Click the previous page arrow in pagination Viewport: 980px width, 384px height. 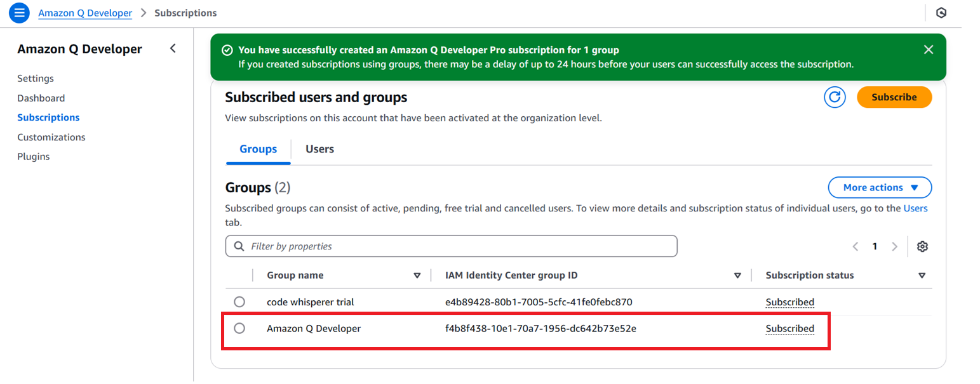855,246
